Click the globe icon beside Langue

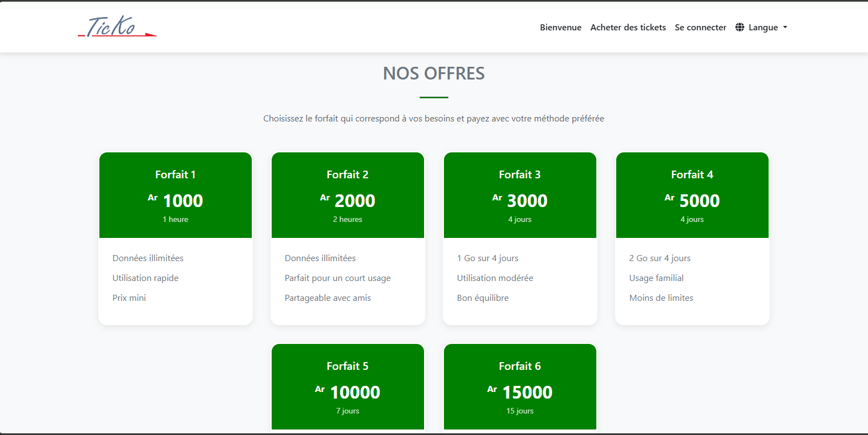pos(740,27)
